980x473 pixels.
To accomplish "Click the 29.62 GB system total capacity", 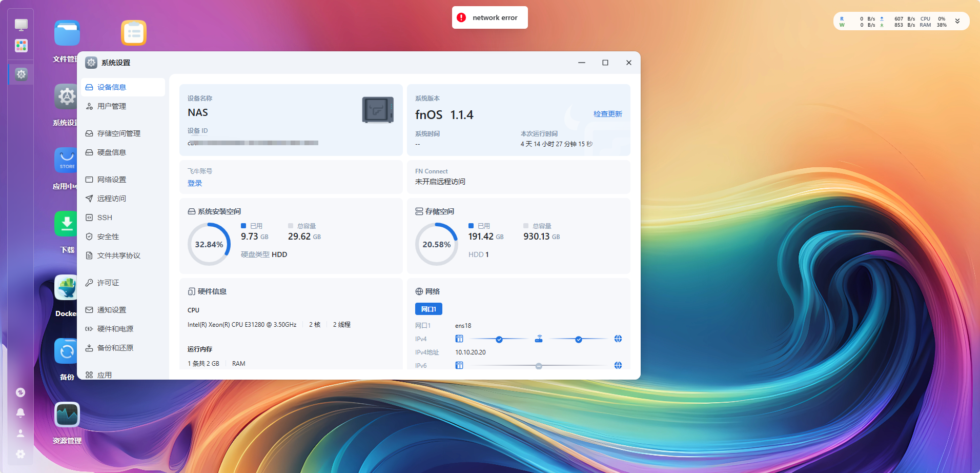I will coord(304,236).
